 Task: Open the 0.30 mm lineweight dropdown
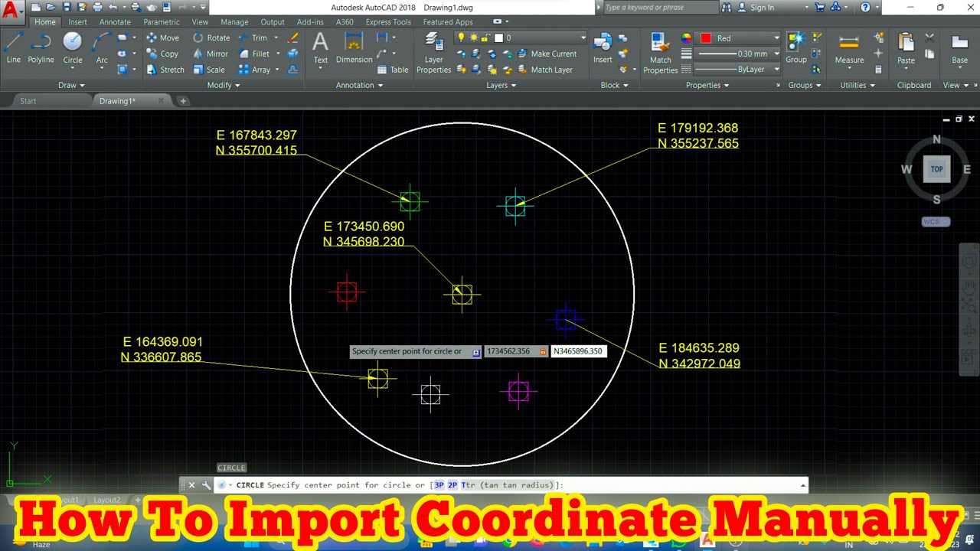(776, 54)
